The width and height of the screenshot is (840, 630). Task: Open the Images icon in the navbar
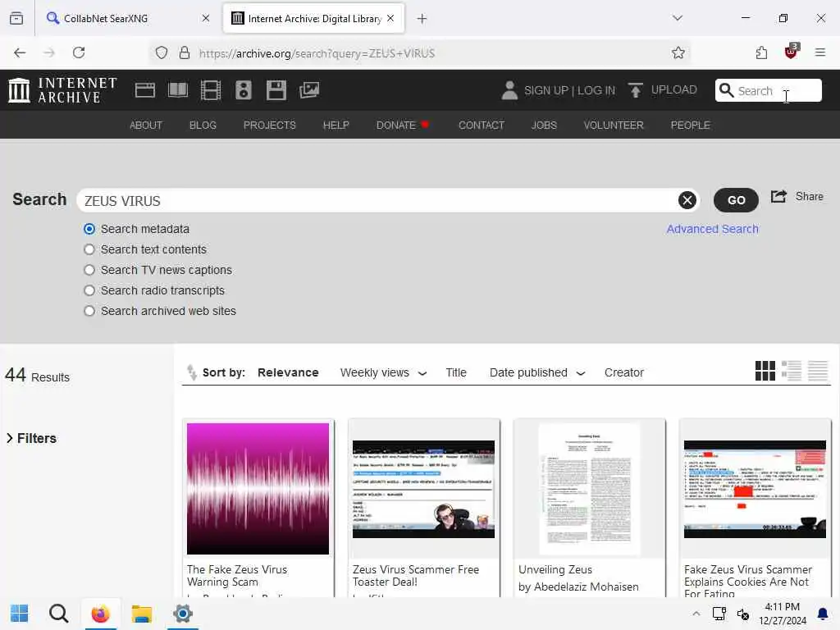click(309, 90)
